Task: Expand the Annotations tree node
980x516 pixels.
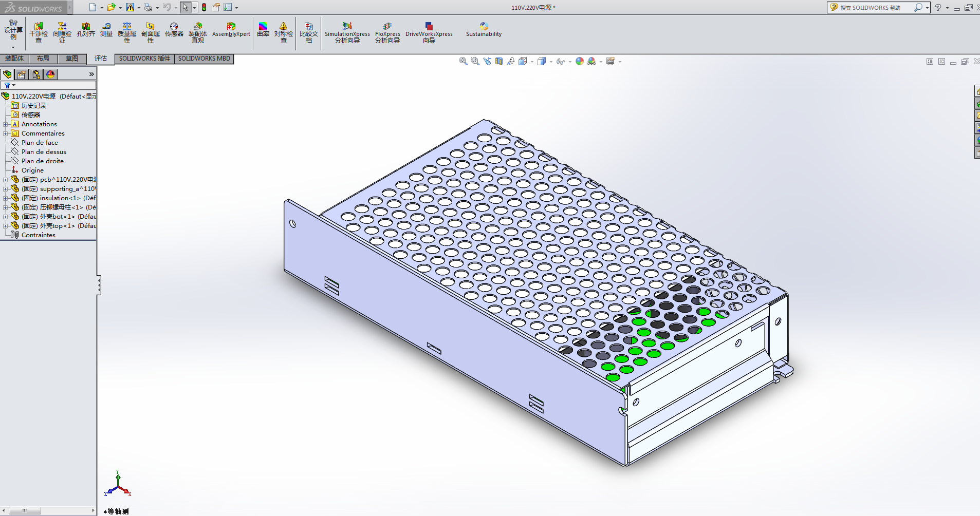Action: point(6,124)
